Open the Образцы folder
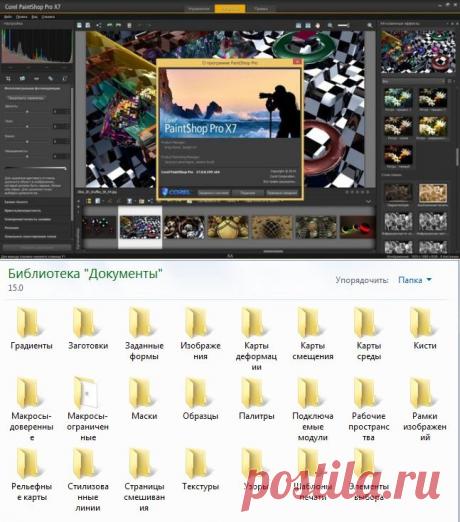 200,399
